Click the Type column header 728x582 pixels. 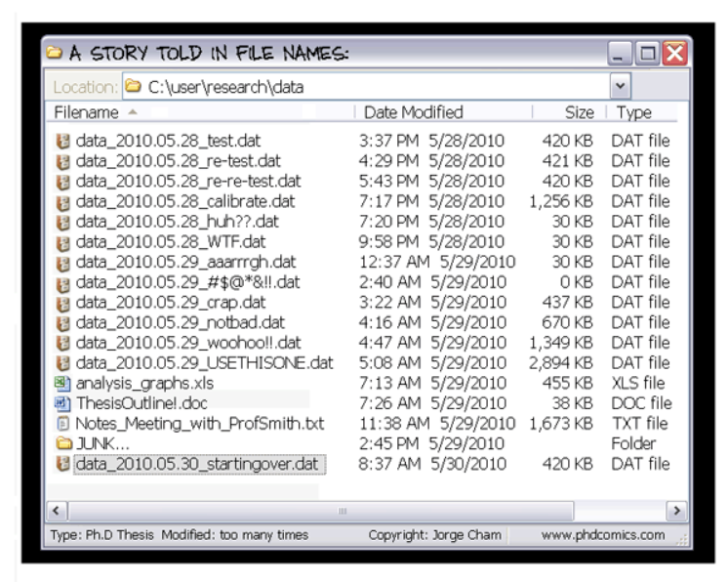(x=633, y=112)
